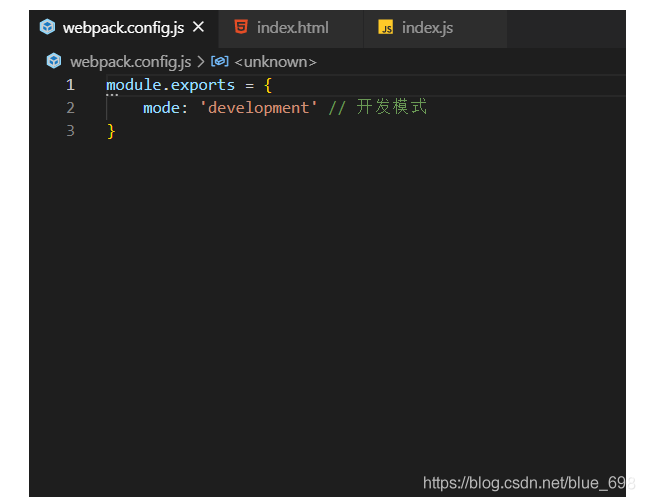Open the index.html tab
Image resolution: width=645 pixels, height=502 pixels.
[292, 28]
